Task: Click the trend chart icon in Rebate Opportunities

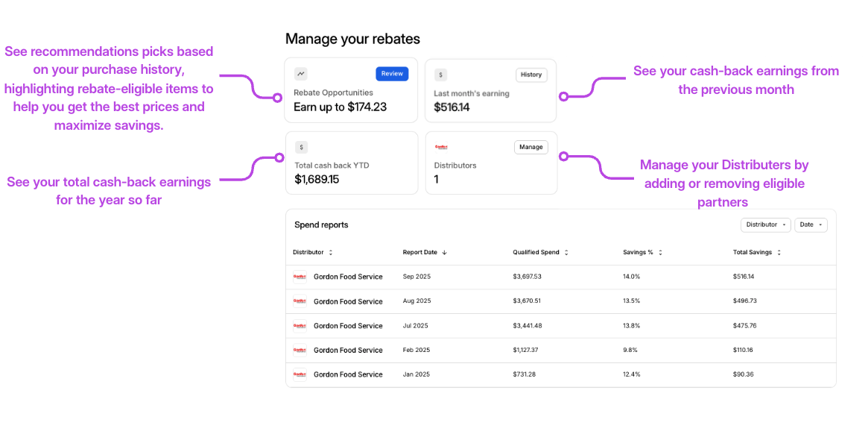Action: click(x=300, y=74)
